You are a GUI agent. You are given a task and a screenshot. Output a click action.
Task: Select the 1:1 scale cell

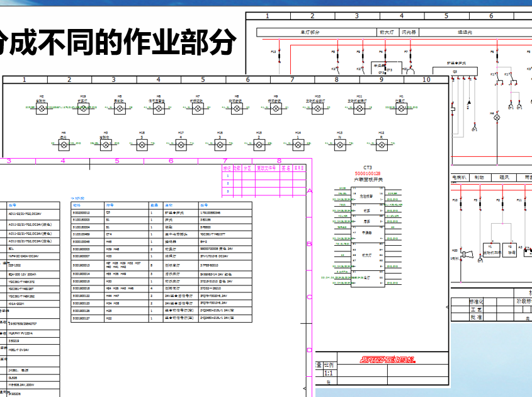329,373
